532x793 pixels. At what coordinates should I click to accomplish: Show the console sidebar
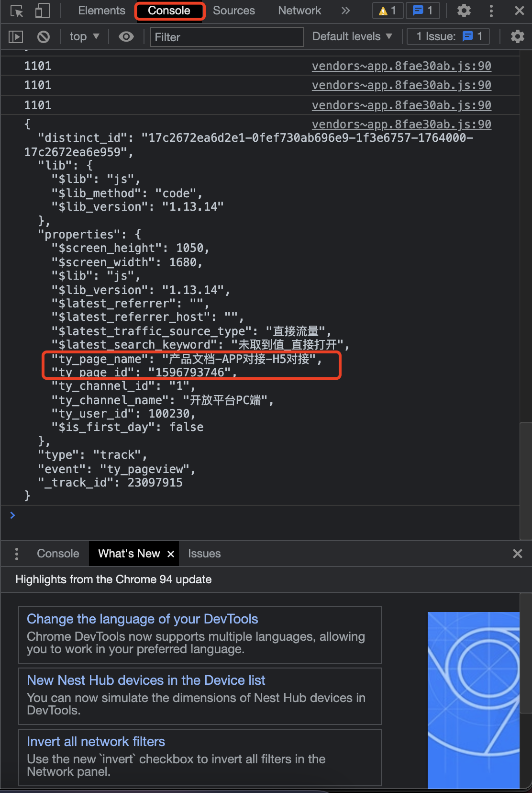click(16, 36)
